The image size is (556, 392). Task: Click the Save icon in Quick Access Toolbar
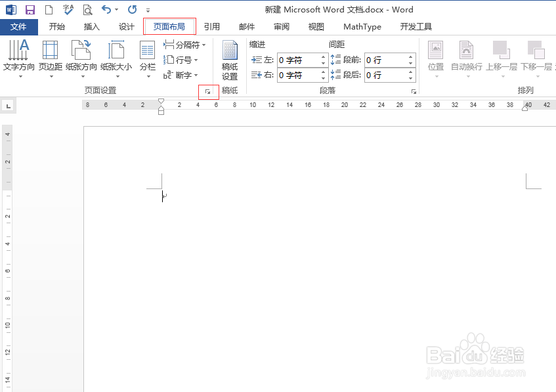point(30,9)
